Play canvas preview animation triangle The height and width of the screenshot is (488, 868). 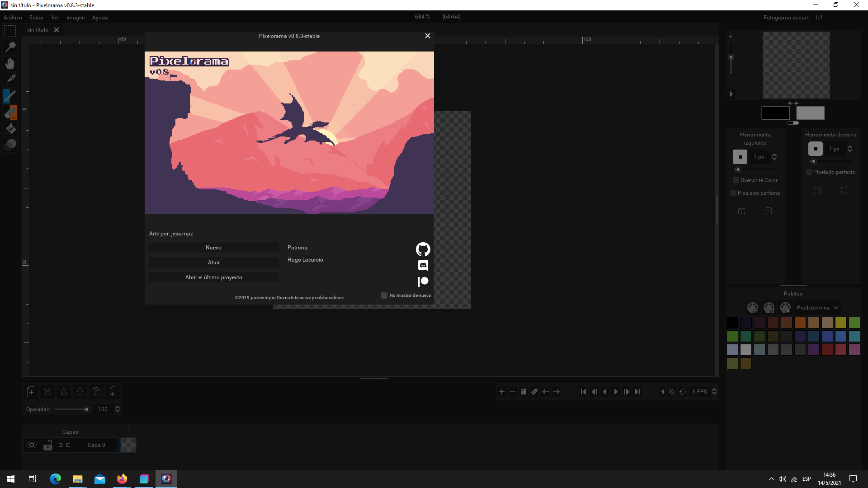[731, 94]
